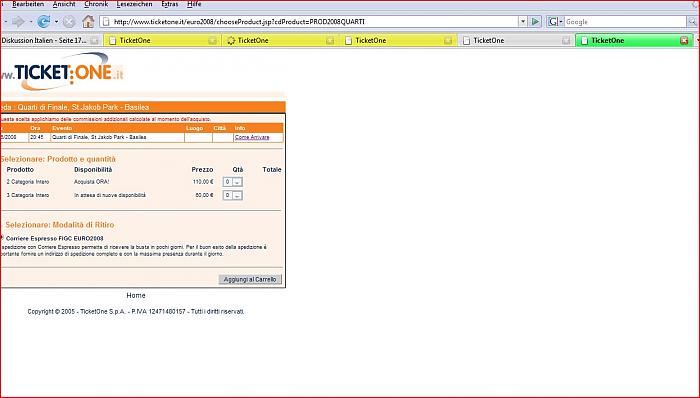Expand the address bar URL history dropdown
The height and width of the screenshot is (398, 700).
(523, 21)
